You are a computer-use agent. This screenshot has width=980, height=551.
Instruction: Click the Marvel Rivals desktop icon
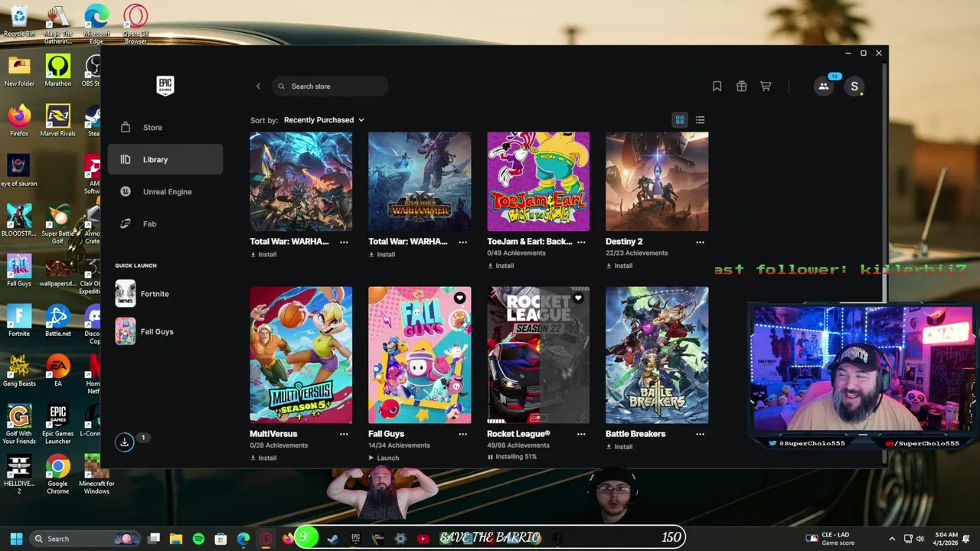(58, 121)
